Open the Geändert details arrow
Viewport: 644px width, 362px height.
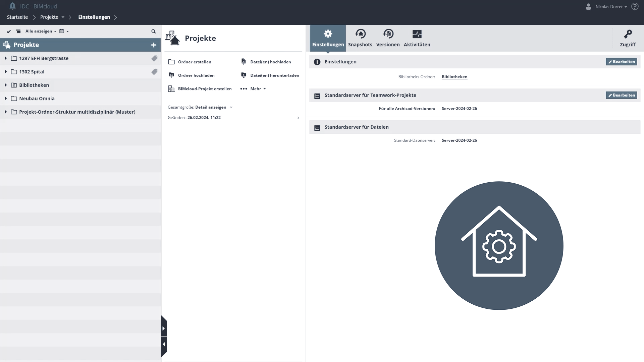298,118
